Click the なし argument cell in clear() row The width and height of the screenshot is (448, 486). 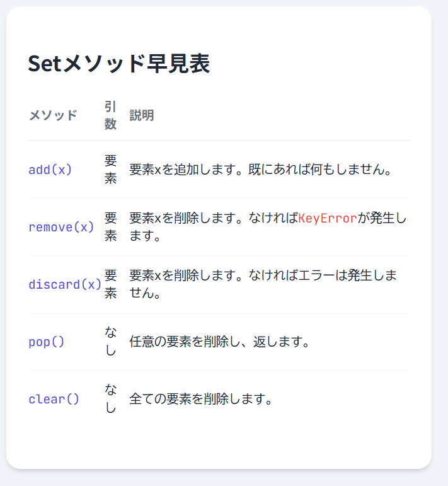click(110, 399)
